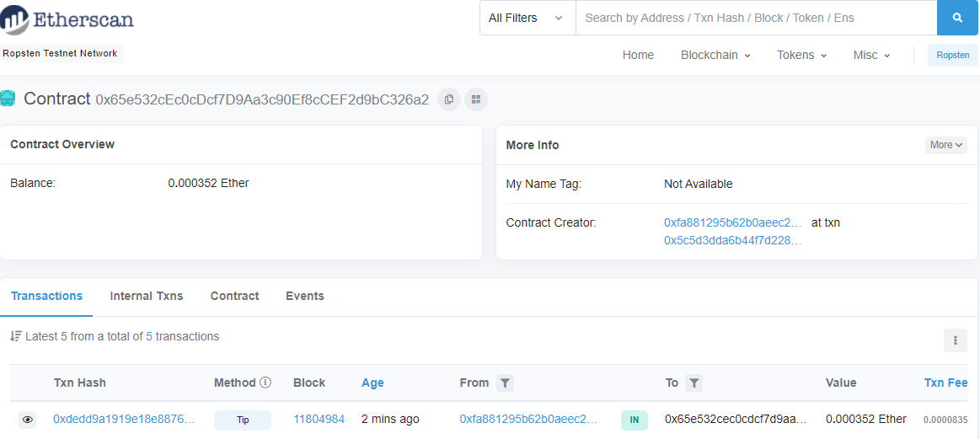Open the total of 5 transactions link

pos(149,336)
